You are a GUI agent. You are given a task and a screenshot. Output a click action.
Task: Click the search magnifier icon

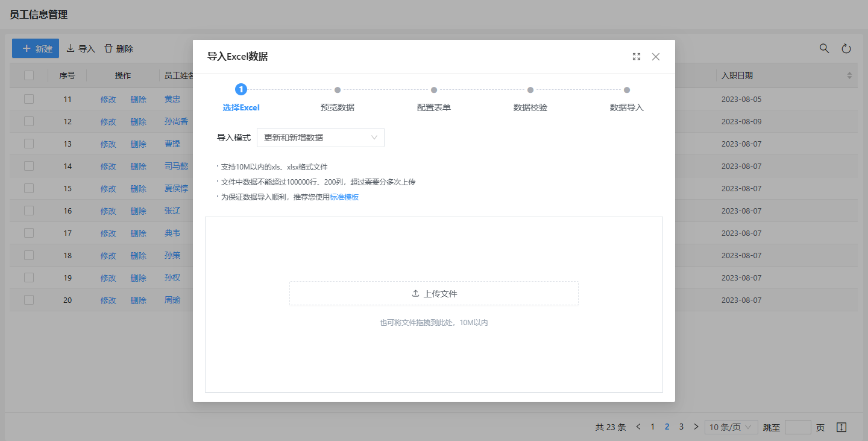pos(824,49)
